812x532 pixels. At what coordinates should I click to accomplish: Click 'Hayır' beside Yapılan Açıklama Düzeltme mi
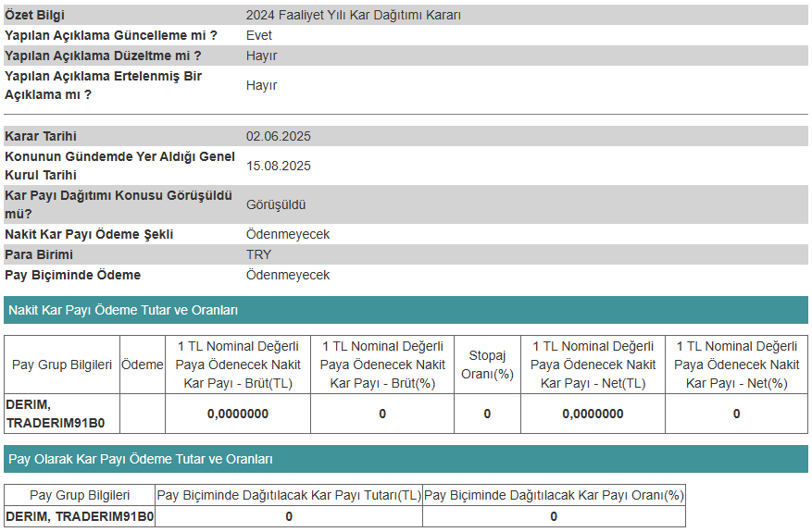click(261, 56)
